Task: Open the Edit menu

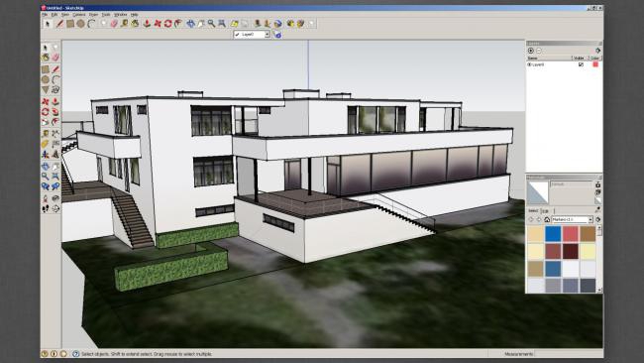Action: pyautogui.click(x=54, y=15)
